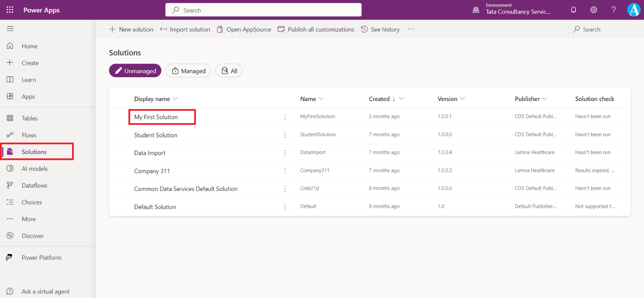
Task: Open the My First Solution link
Action: (156, 117)
